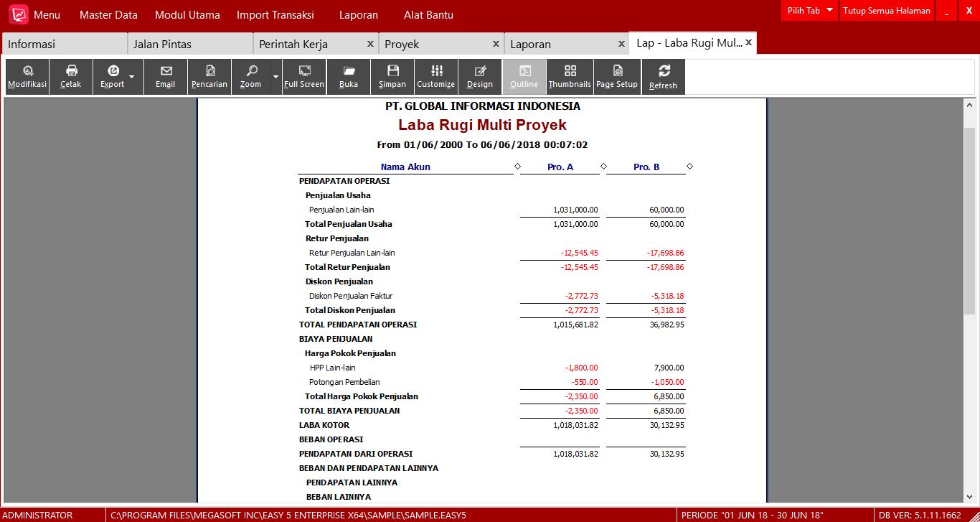The image size is (980, 522).
Task: Click the Buka open-file icon
Action: (x=349, y=76)
